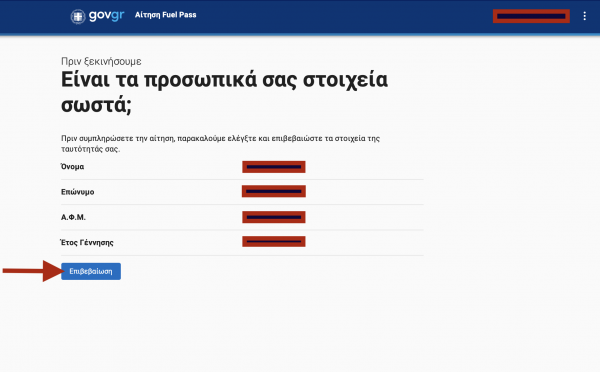Image resolution: width=600 pixels, height=372 pixels.
Task: Click the instruction paragraph about ταυτότητάς σας
Action: coord(220,144)
